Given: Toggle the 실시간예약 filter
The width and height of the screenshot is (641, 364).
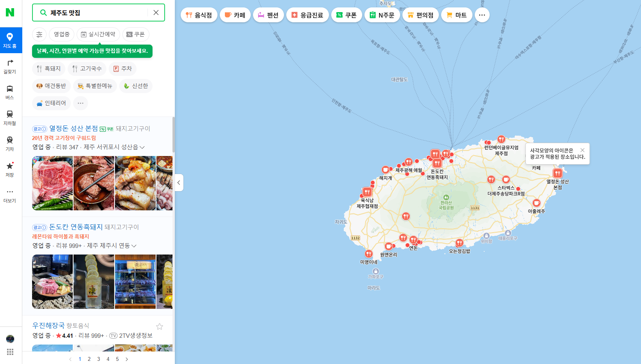Looking at the screenshot, I should pyautogui.click(x=98, y=34).
